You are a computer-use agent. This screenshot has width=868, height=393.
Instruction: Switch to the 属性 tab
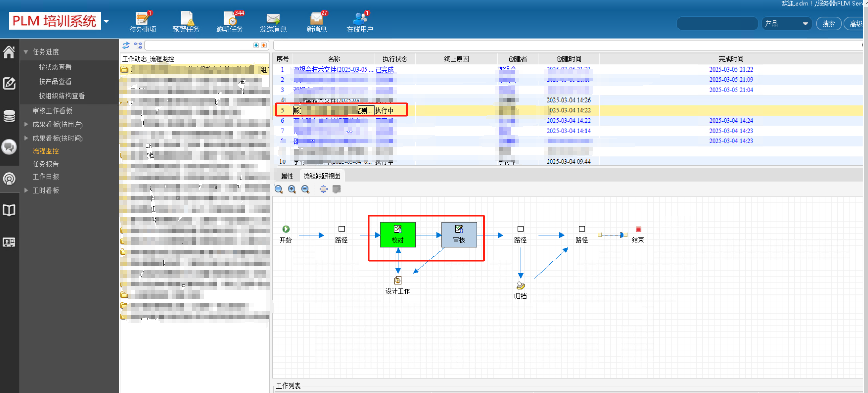point(287,176)
